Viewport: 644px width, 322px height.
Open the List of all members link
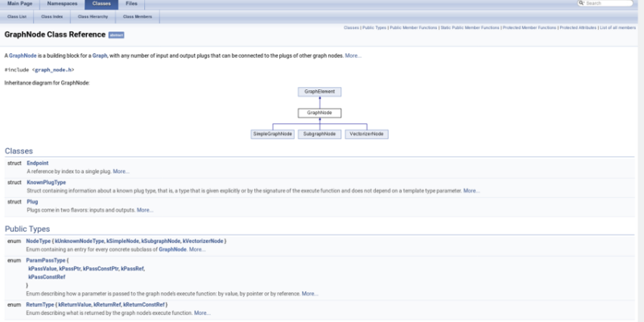click(618, 27)
